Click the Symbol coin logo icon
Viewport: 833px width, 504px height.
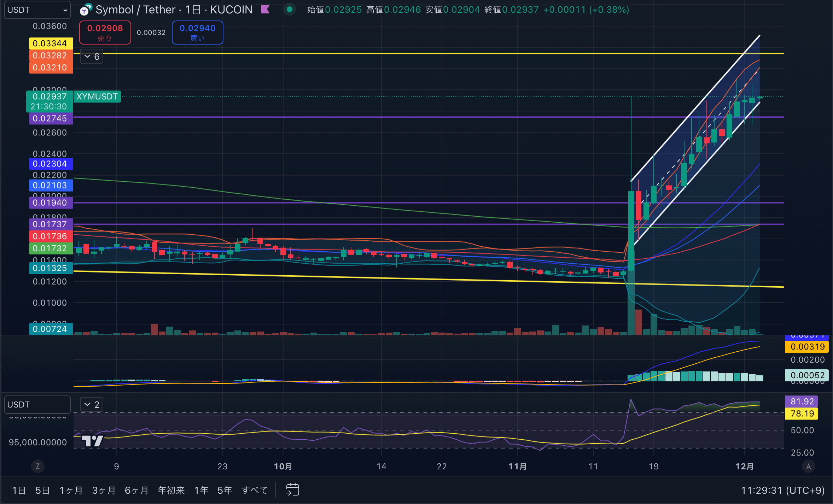(85, 10)
